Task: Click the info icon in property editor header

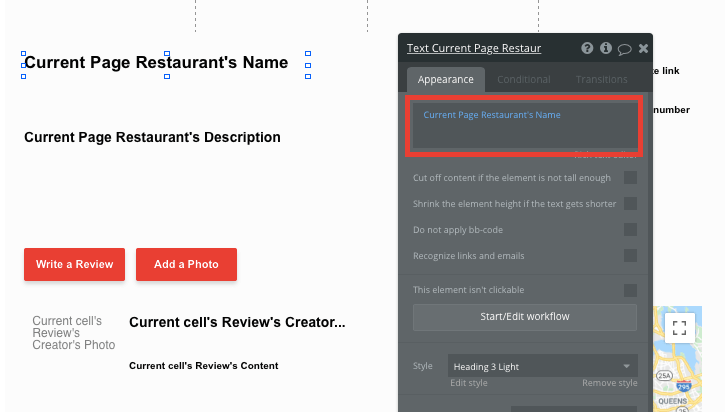Action: click(605, 48)
